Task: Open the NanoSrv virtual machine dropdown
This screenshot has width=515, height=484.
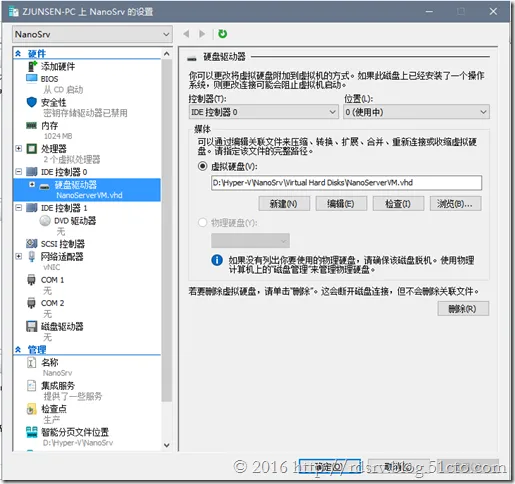Action: pos(92,34)
